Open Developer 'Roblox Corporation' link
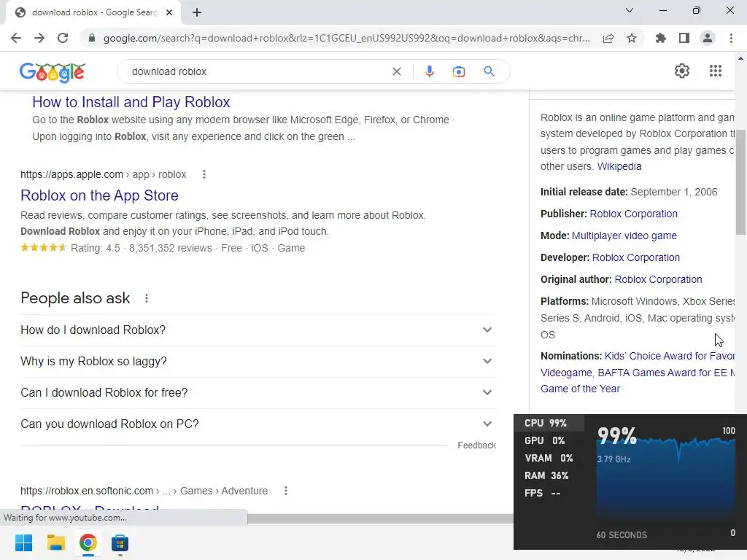747x560 pixels. pos(635,257)
